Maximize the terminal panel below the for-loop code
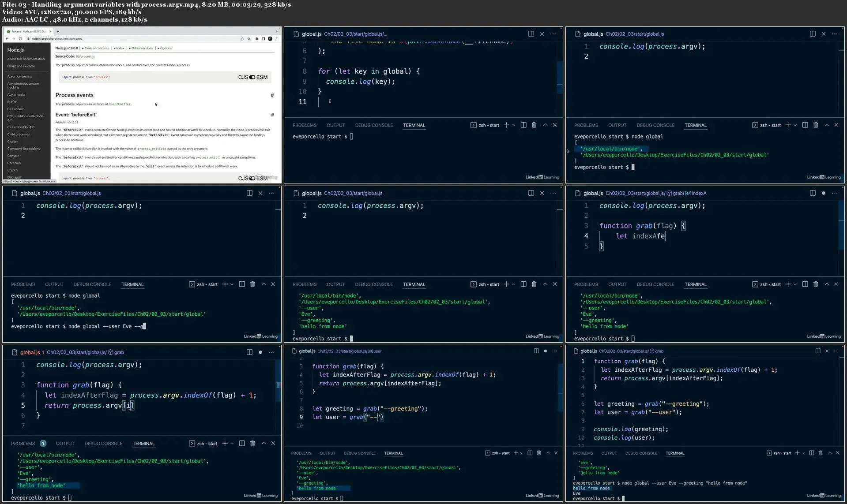The width and height of the screenshot is (847, 504). coord(545,125)
